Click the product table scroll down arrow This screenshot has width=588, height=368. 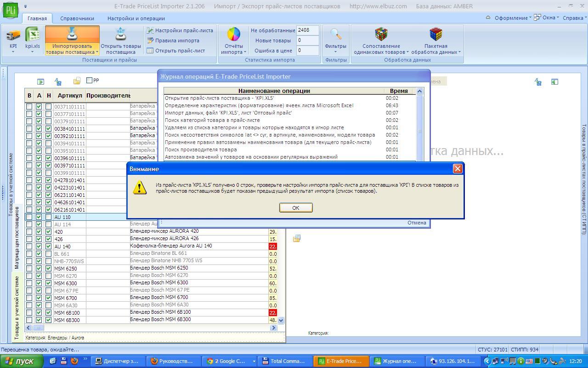[281, 320]
